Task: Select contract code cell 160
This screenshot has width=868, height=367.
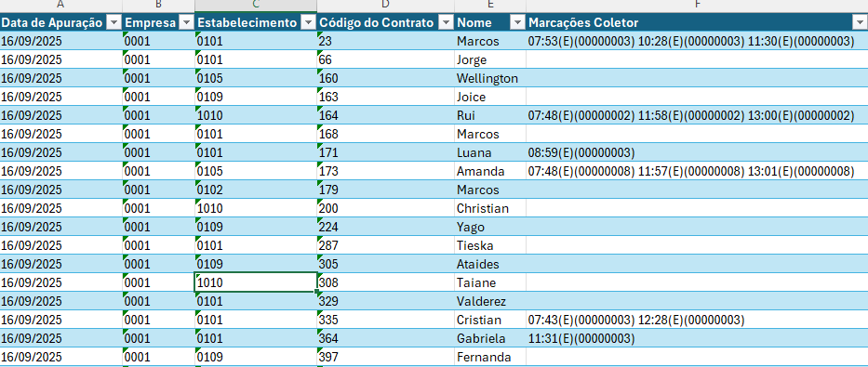Action: pyautogui.click(x=386, y=78)
